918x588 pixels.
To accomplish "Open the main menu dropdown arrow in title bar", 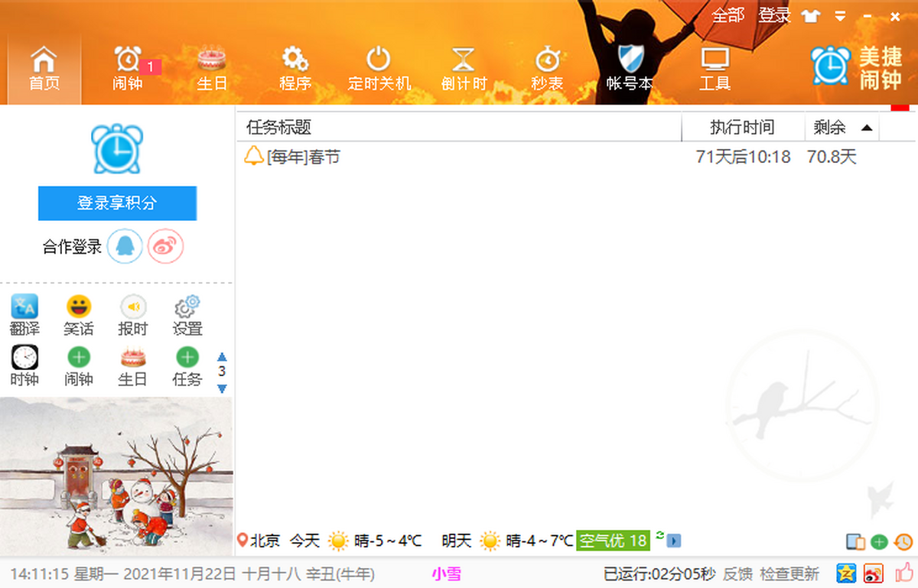I will point(840,16).
